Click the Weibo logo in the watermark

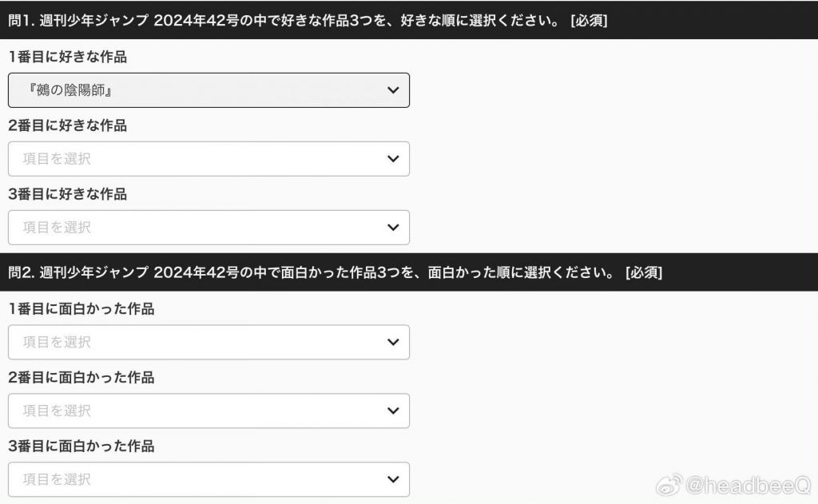[x=669, y=485]
